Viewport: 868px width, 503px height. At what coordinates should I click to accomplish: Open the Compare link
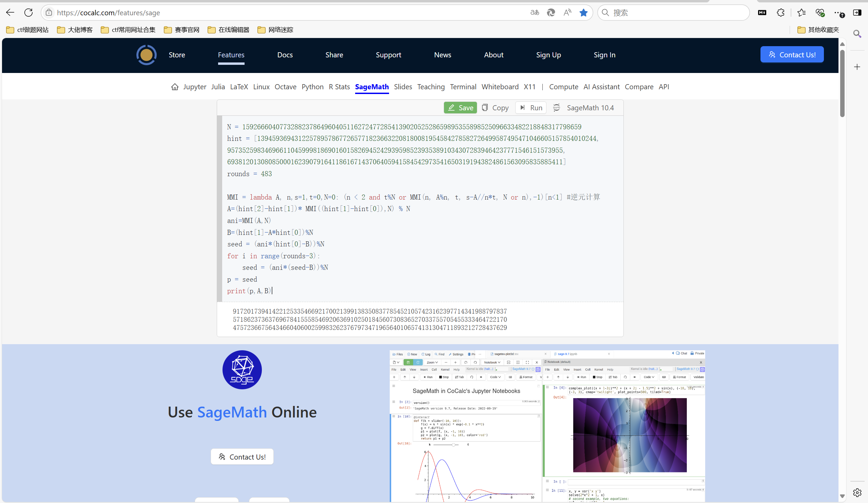[639, 87]
